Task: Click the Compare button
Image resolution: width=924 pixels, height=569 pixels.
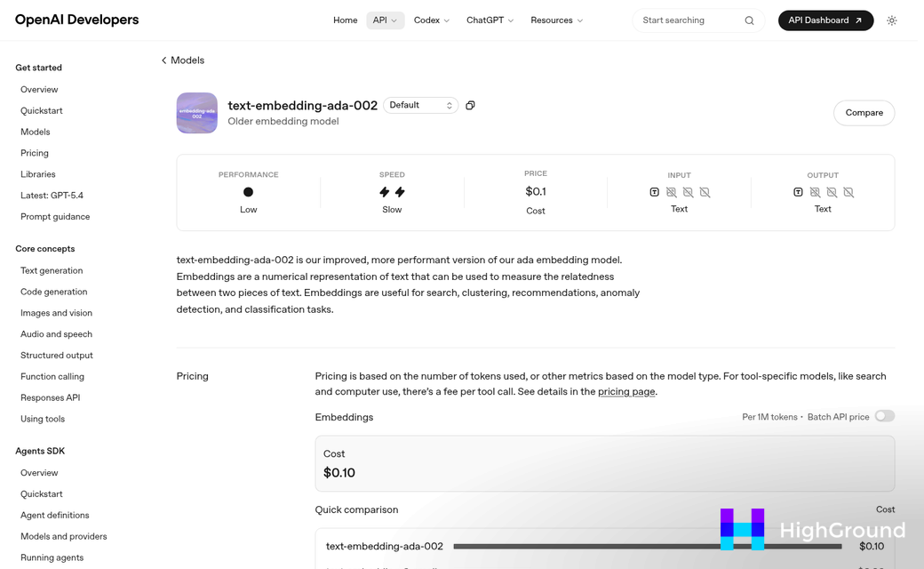Action: point(863,113)
